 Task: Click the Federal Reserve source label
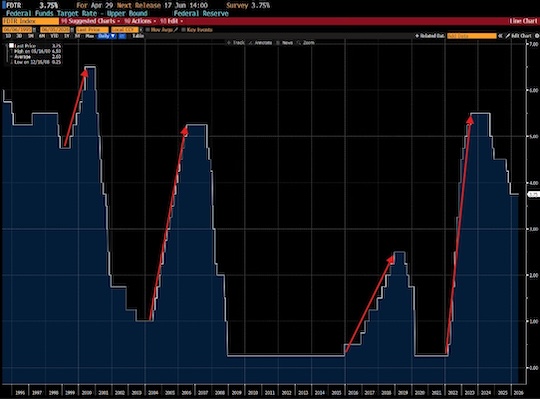point(201,13)
